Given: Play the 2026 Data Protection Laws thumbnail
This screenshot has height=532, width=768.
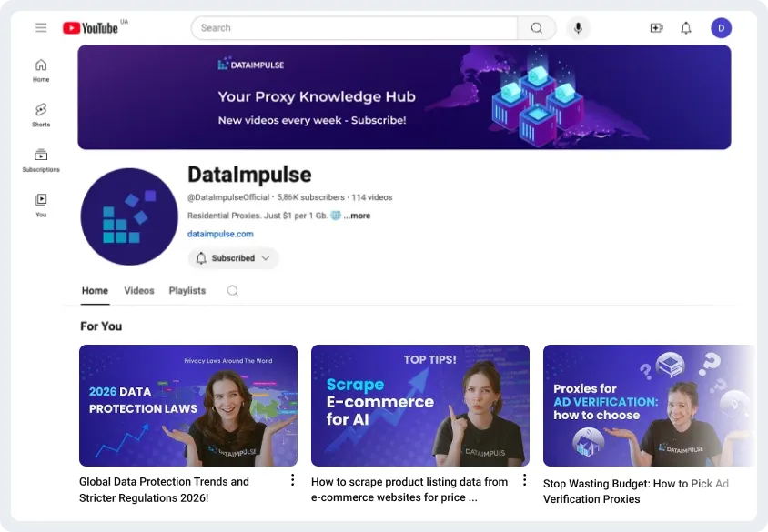Looking at the screenshot, I should 188,406.
